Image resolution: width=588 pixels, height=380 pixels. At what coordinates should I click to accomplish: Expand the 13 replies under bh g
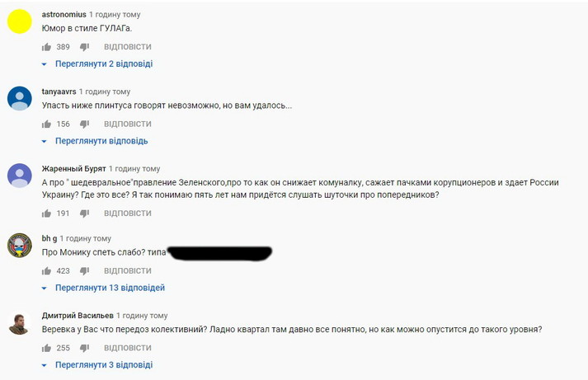109,288
